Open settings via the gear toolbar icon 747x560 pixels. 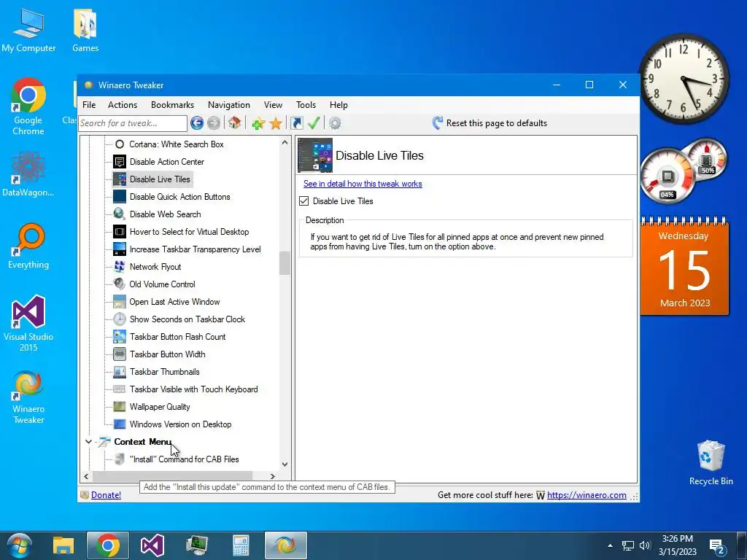(x=336, y=123)
